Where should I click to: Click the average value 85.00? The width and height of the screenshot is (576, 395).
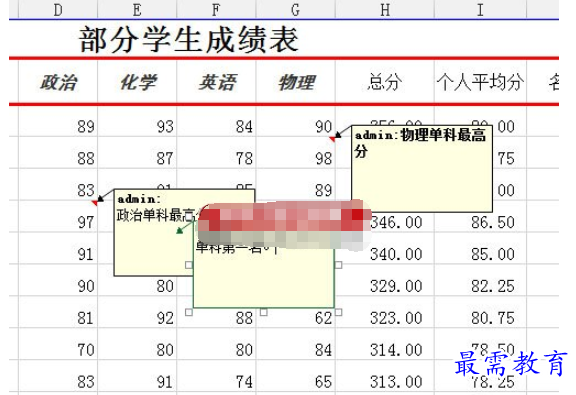(493, 254)
